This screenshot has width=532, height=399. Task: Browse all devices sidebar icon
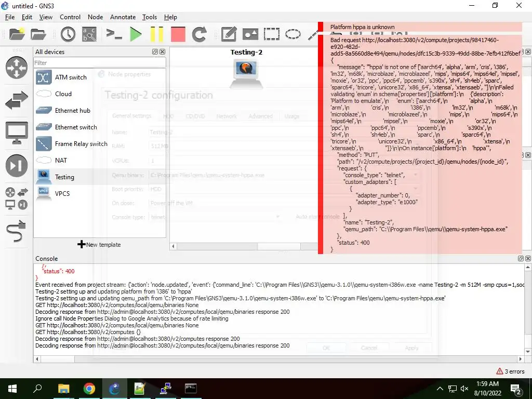click(x=16, y=198)
